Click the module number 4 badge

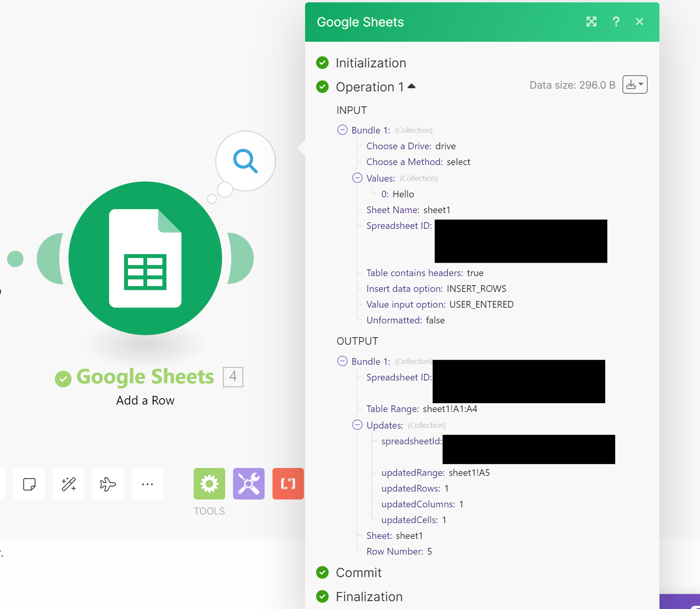[233, 377]
